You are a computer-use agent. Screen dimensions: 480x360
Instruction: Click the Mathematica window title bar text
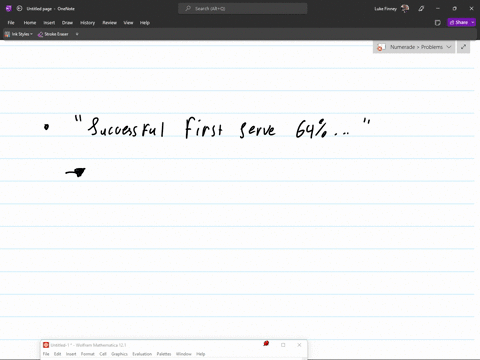(x=88, y=345)
